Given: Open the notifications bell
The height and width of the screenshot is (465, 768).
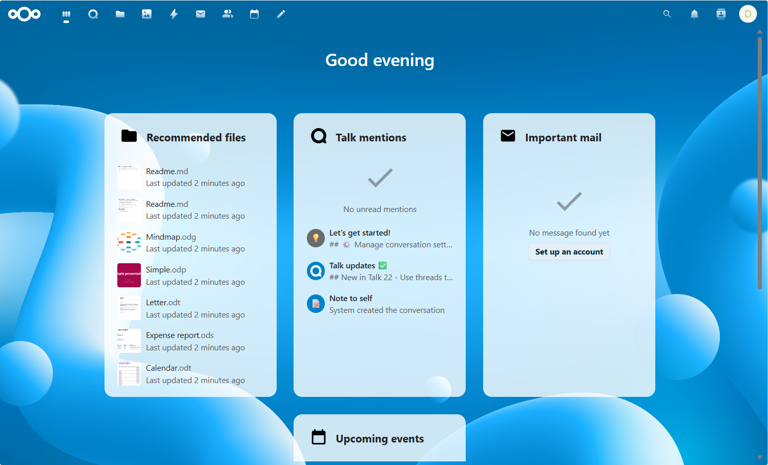Looking at the screenshot, I should point(694,14).
